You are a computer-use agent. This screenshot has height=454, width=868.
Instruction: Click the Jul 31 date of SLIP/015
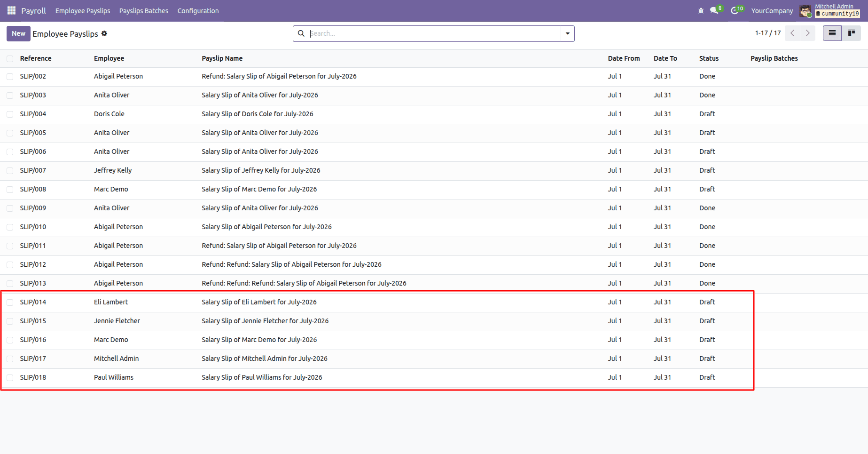click(662, 321)
